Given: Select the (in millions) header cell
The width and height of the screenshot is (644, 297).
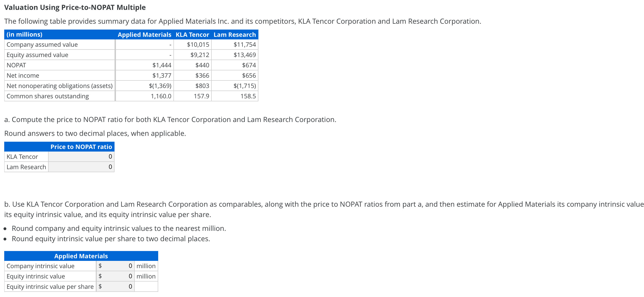Looking at the screenshot, I should pyautogui.click(x=24, y=34).
